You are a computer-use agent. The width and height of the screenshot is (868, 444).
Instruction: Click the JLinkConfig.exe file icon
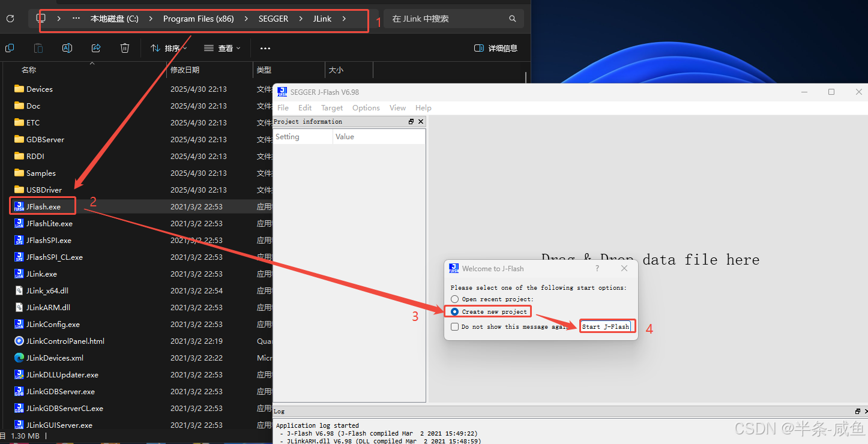click(x=19, y=324)
